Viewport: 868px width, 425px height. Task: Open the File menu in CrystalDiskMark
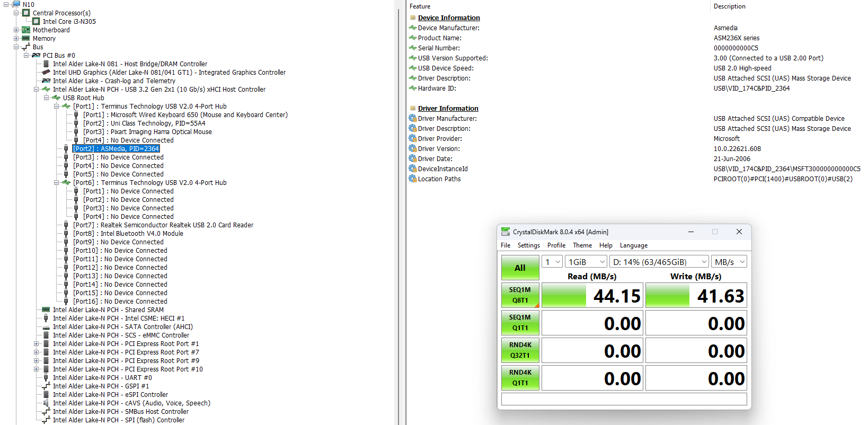point(506,245)
